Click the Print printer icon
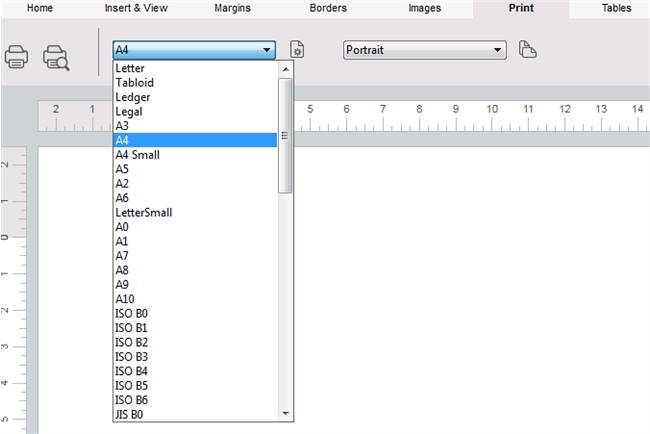 coord(17,57)
